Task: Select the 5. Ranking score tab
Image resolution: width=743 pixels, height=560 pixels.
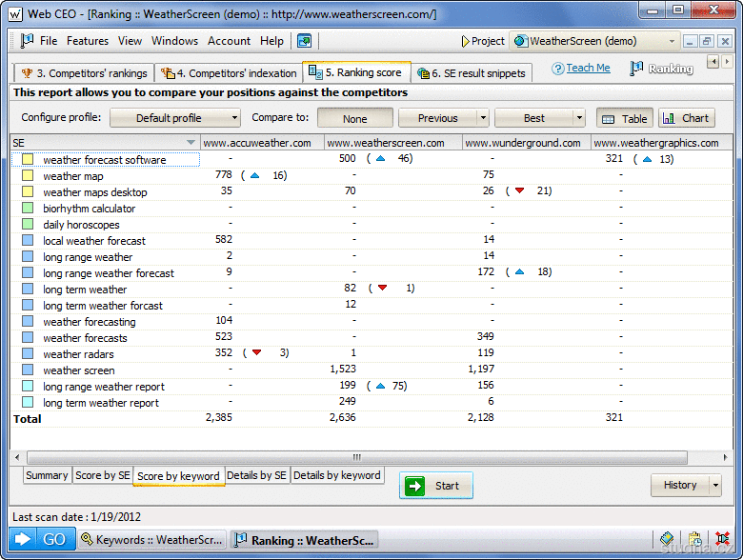Action: click(x=356, y=72)
